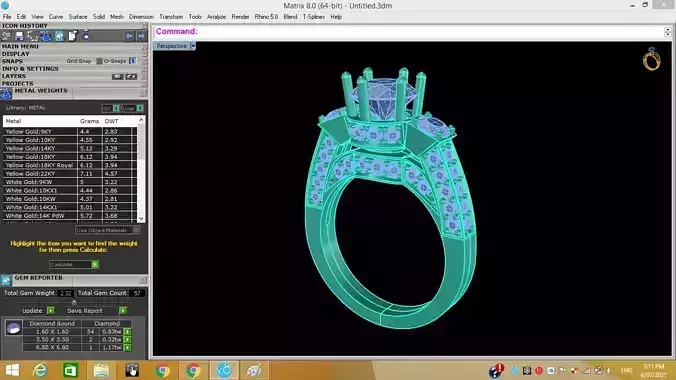This screenshot has height=380, width=676.
Task: Go forward with Icon History right arrow
Action: 141,36
